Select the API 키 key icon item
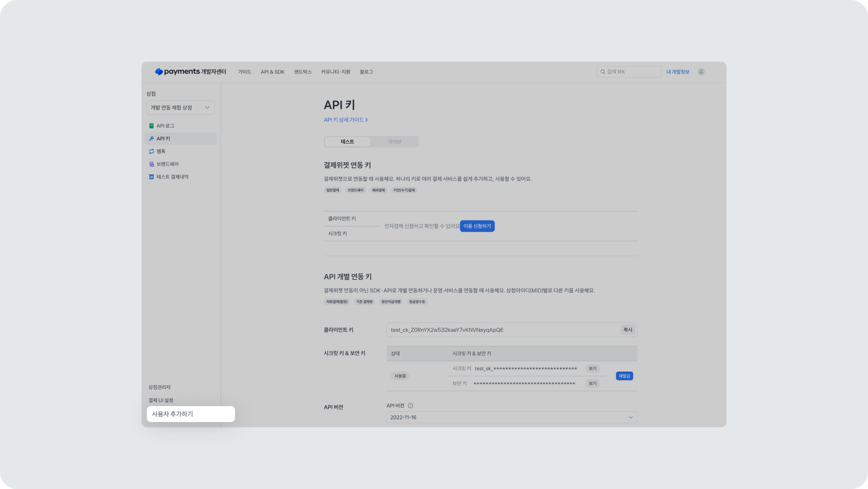868x489 pixels. [x=180, y=139]
